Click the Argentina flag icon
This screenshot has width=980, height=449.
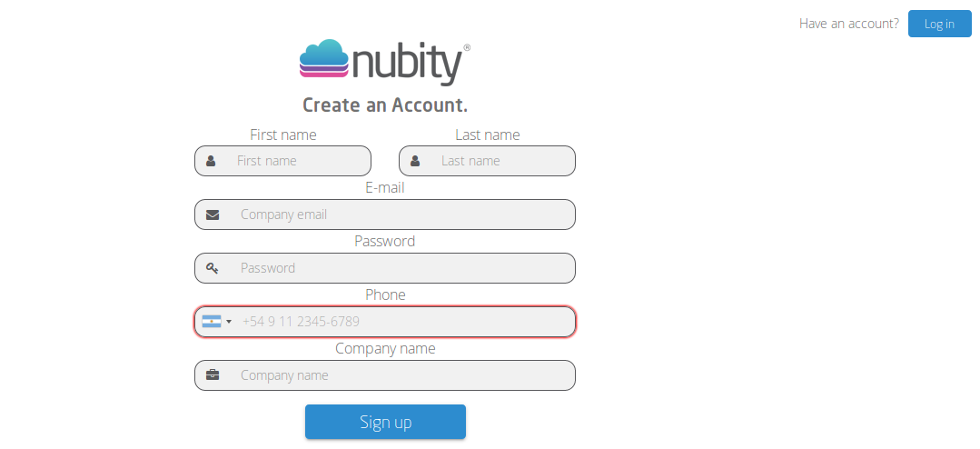[212, 322]
